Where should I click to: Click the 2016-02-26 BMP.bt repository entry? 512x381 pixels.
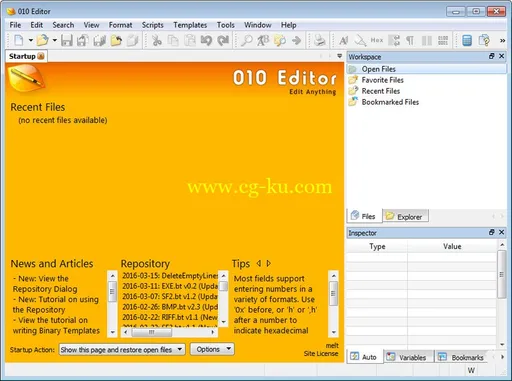point(169,307)
